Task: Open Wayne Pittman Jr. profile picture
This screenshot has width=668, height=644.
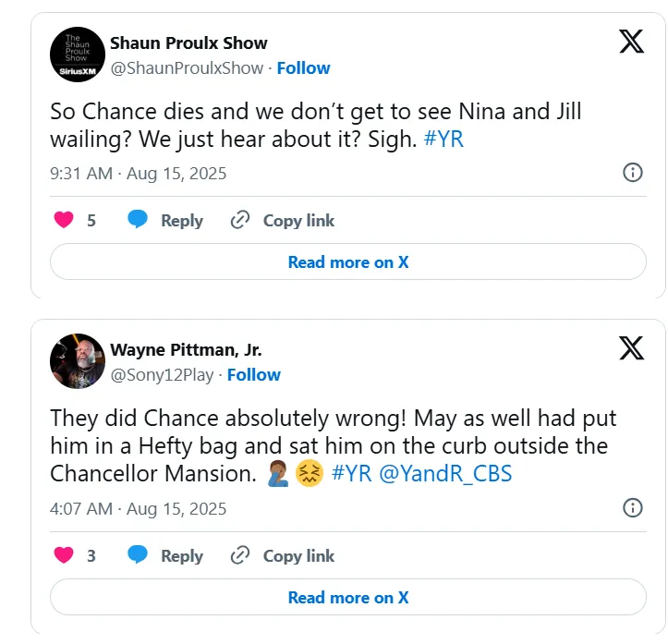Action: 77,361
